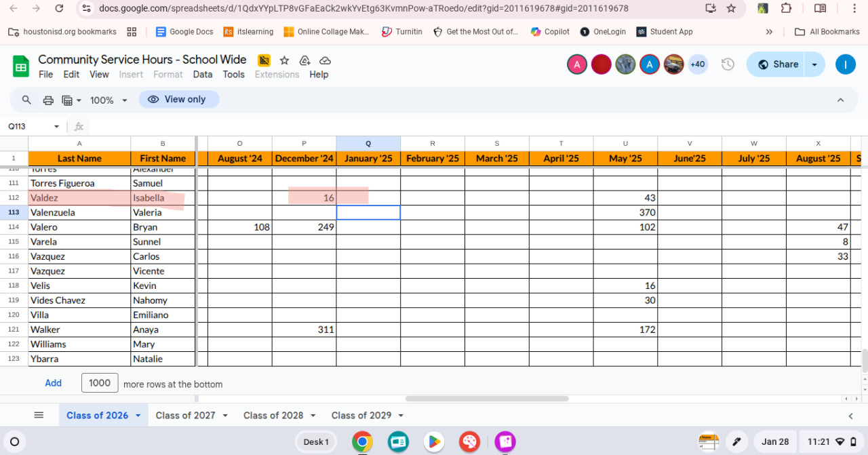Open Google Docs bookmark
The image size is (868, 455).
point(184,32)
